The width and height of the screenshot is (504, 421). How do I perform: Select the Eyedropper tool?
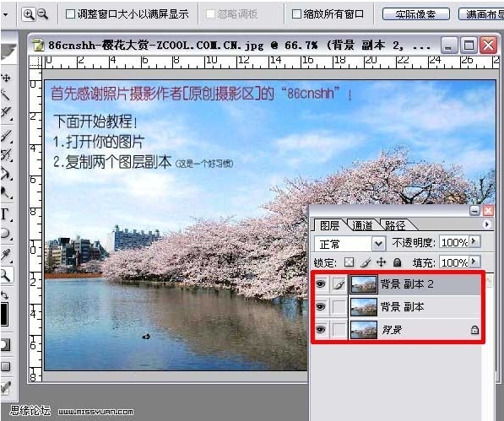tap(6, 255)
